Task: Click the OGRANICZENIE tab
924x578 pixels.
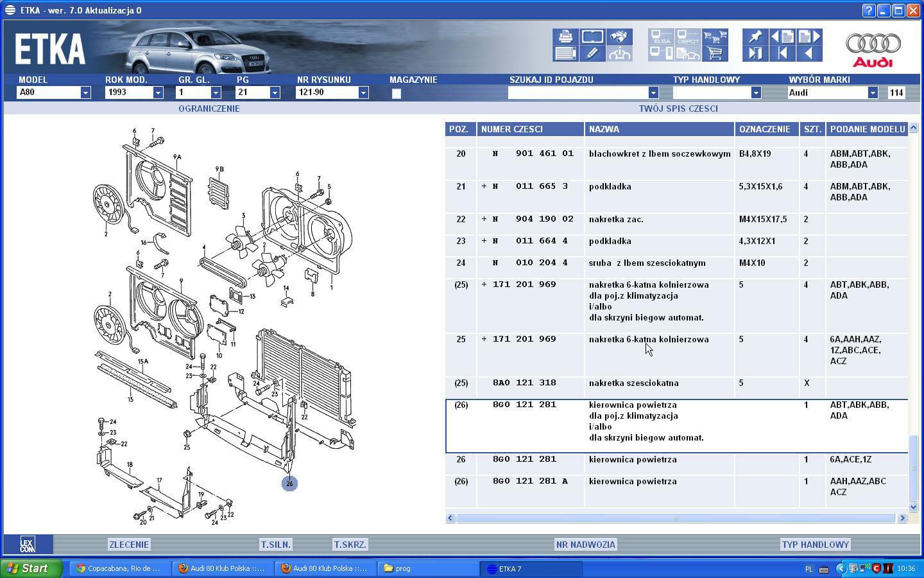Action: point(209,109)
